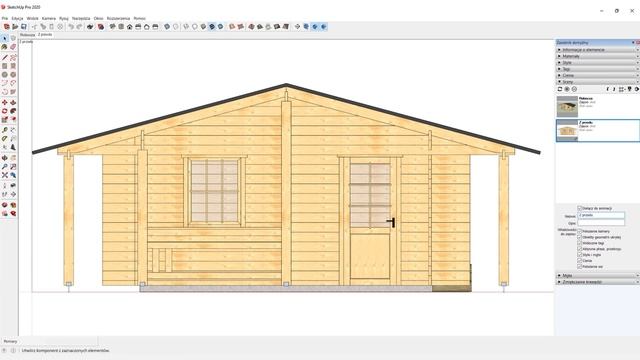Select the Eraser tool

pos(13,47)
